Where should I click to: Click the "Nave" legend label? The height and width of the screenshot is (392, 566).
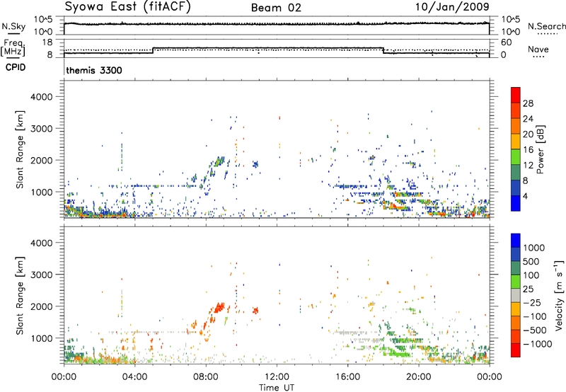pyautogui.click(x=538, y=50)
